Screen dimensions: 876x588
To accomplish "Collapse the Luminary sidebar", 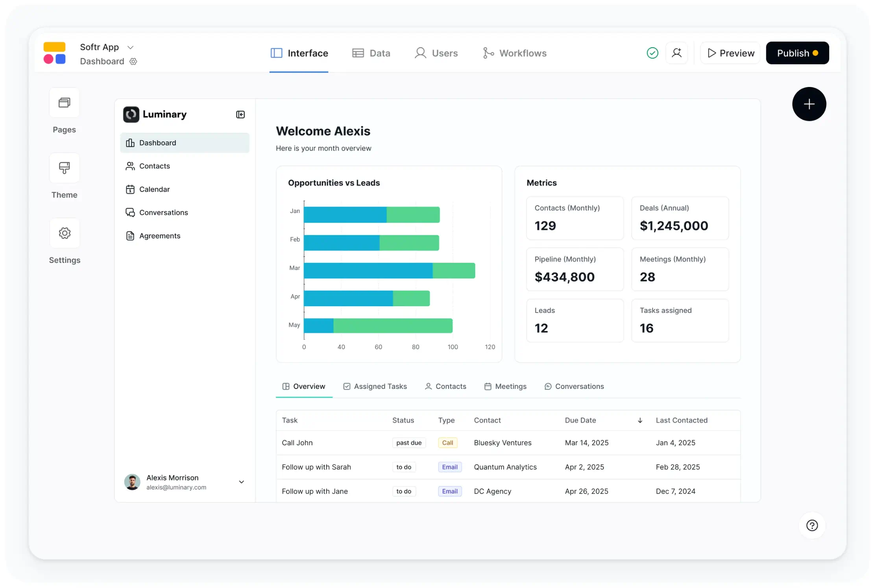I will [240, 115].
